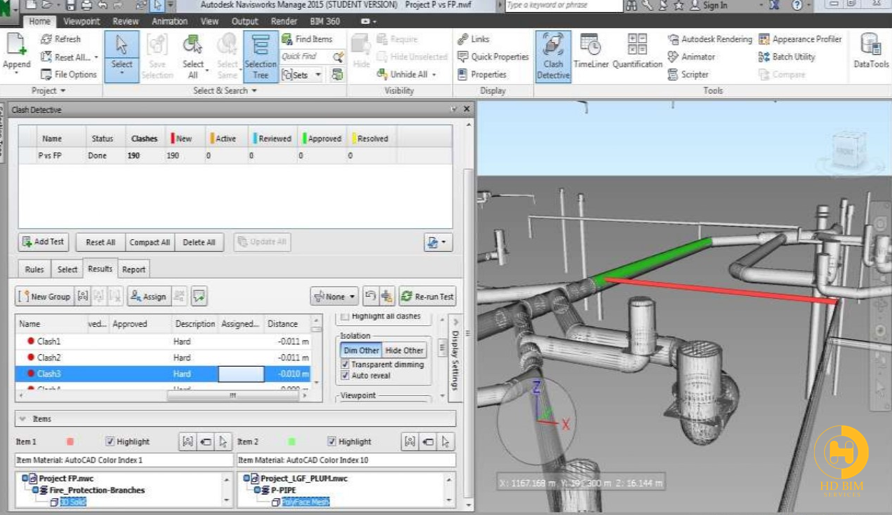Switch to the Viewpoint ribbon tab

[x=81, y=21]
